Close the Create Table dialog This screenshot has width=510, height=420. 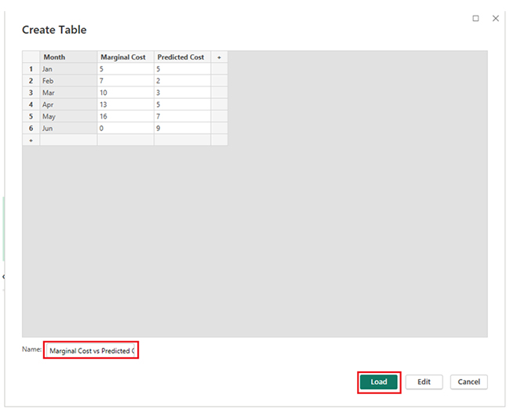click(x=495, y=18)
